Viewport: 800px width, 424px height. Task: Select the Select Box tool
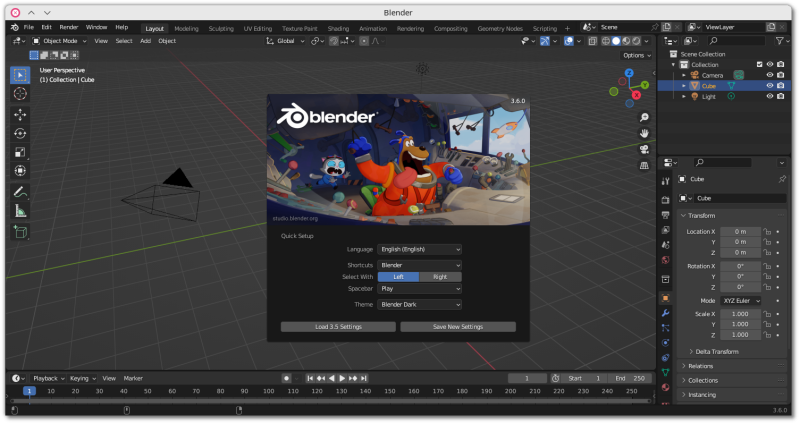pyautogui.click(x=20, y=76)
